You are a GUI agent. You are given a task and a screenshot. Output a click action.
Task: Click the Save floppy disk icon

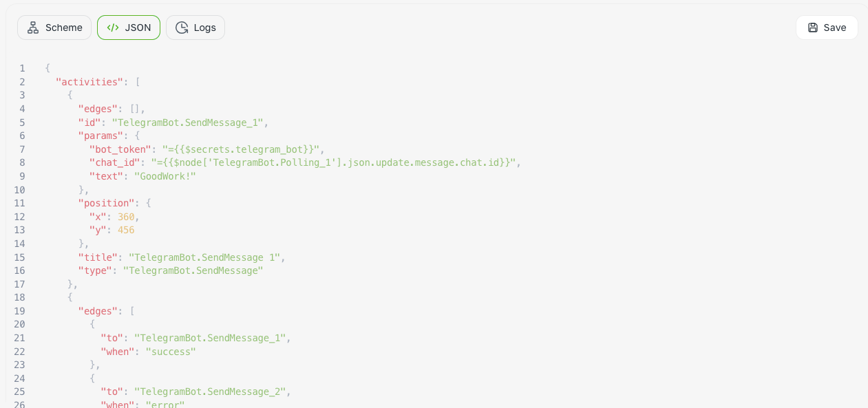click(813, 28)
